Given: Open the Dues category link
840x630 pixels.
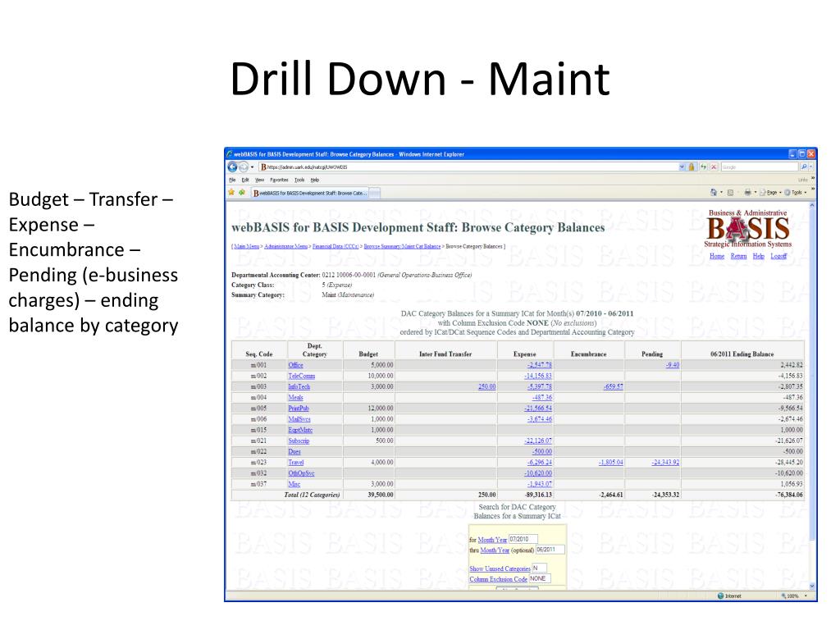Looking at the screenshot, I should click(x=294, y=452).
